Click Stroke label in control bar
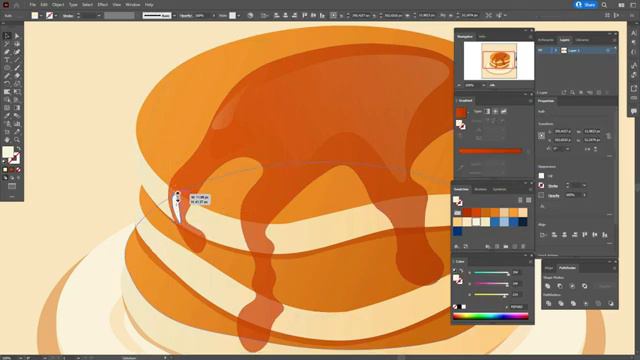The image size is (640, 360). tap(68, 16)
